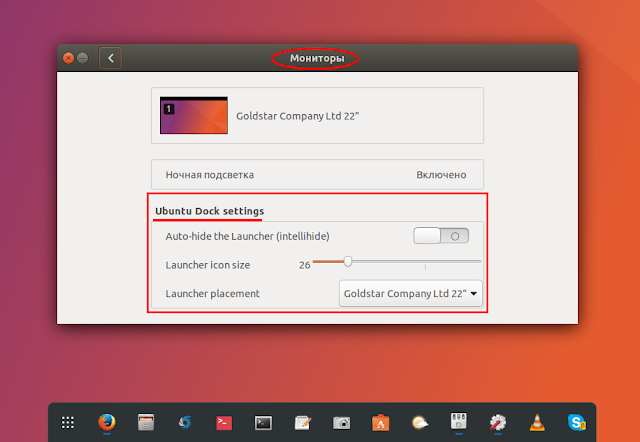The image size is (640, 442).
Task: Adjust the Launcher icon size slider
Action: click(x=397, y=262)
